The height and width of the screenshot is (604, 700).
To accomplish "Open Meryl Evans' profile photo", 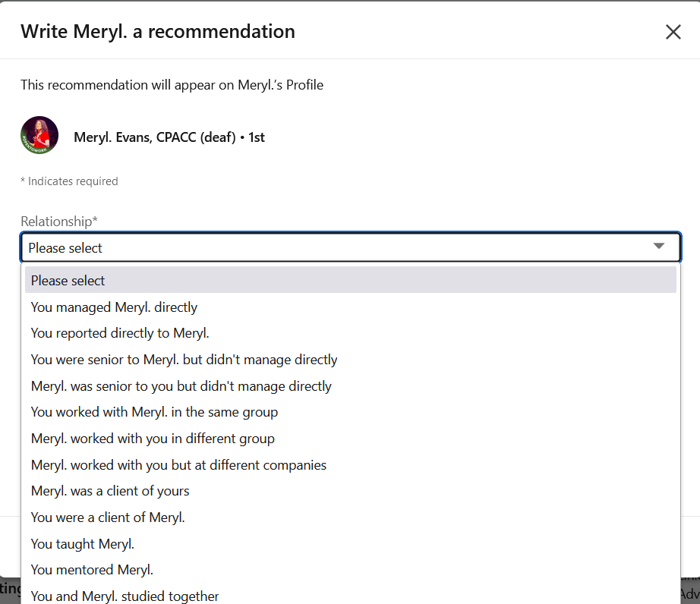I will 39,134.
